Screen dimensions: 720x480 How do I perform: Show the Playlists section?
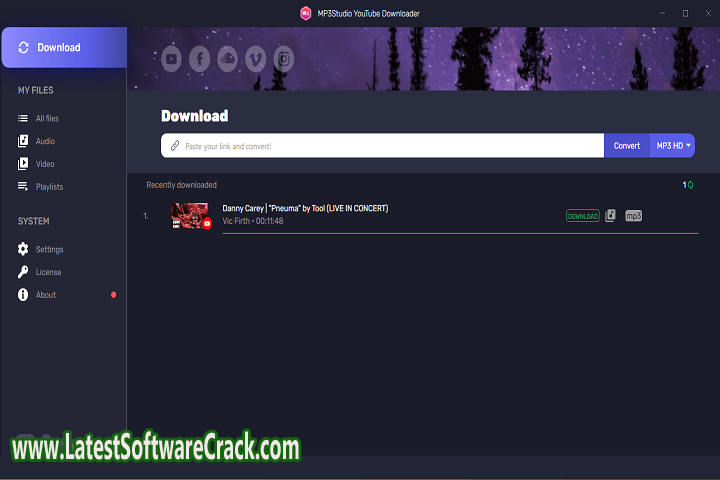click(49, 187)
